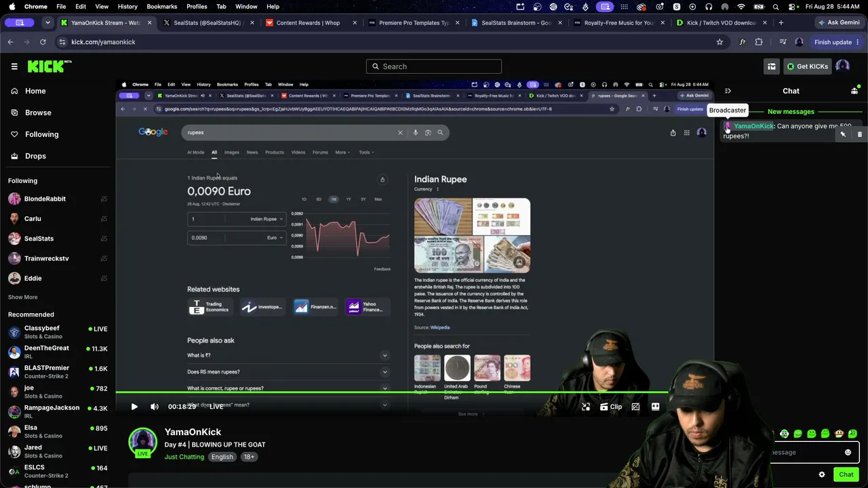The image size is (868, 488).
Task: Click the Get KICKs button
Action: (x=807, y=66)
